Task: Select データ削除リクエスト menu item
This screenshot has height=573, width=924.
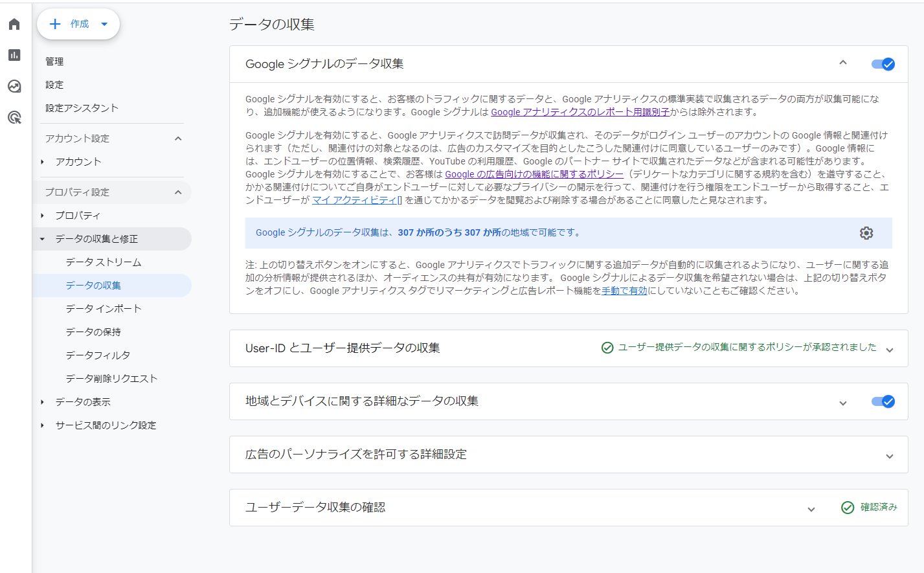Action: tap(111, 379)
